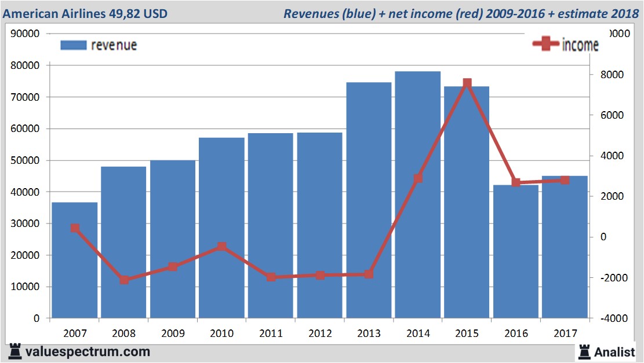Select the 2007 revenue bar

click(75, 266)
